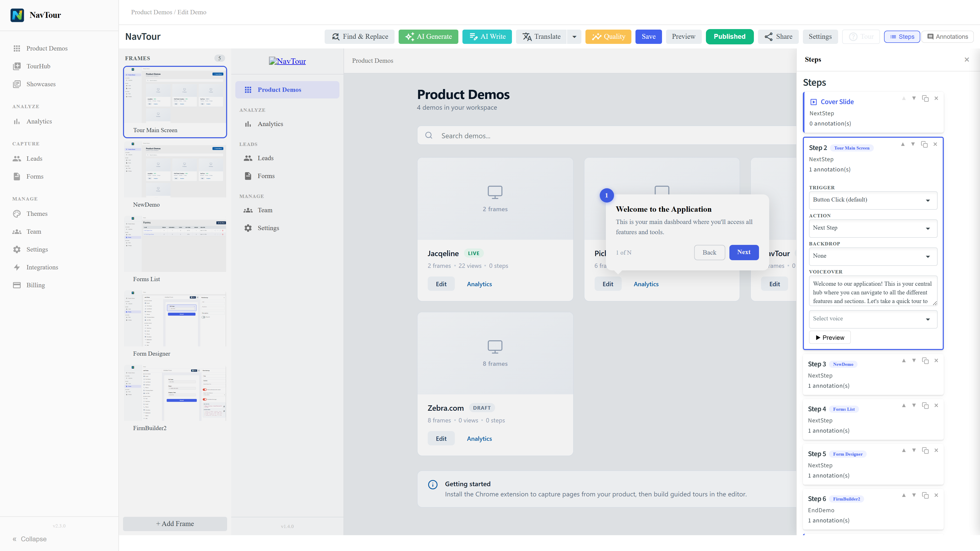Click the Share icon in the toolbar
The image size is (980, 551).
(x=768, y=36)
